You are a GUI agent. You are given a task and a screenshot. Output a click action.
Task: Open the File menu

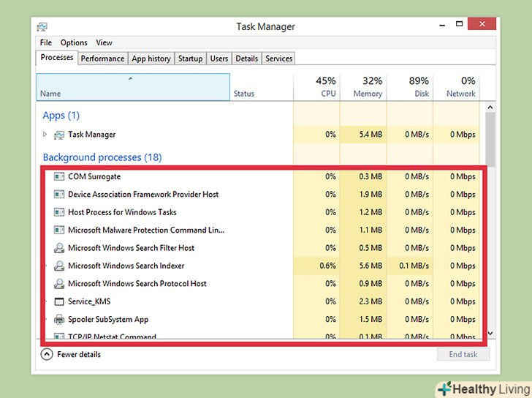pyautogui.click(x=46, y=43)
